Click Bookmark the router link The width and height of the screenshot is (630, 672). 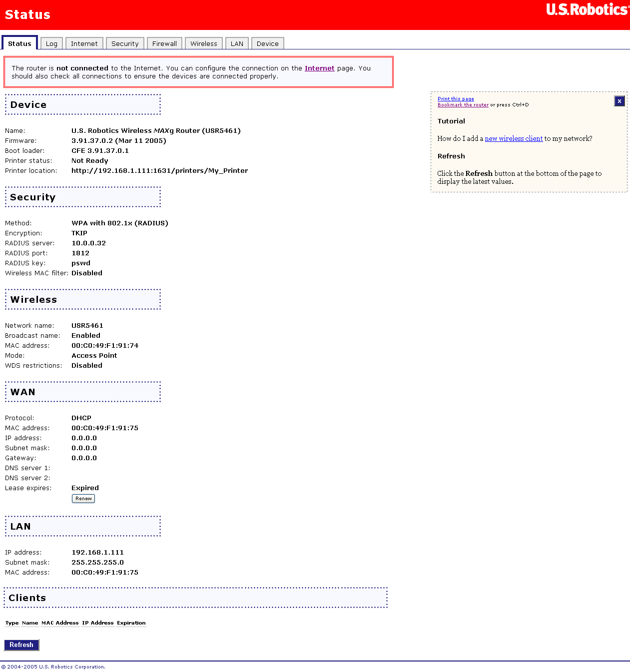tap(463, 105)
